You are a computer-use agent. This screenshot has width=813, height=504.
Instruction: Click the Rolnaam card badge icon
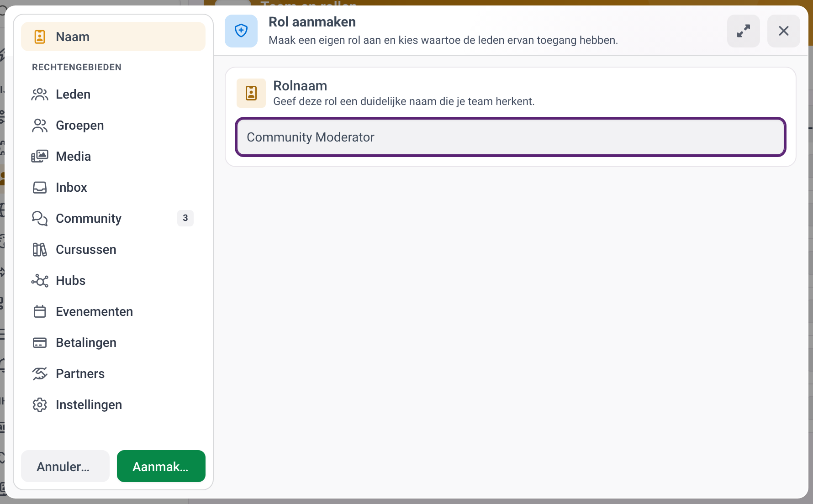pos(251,93)
